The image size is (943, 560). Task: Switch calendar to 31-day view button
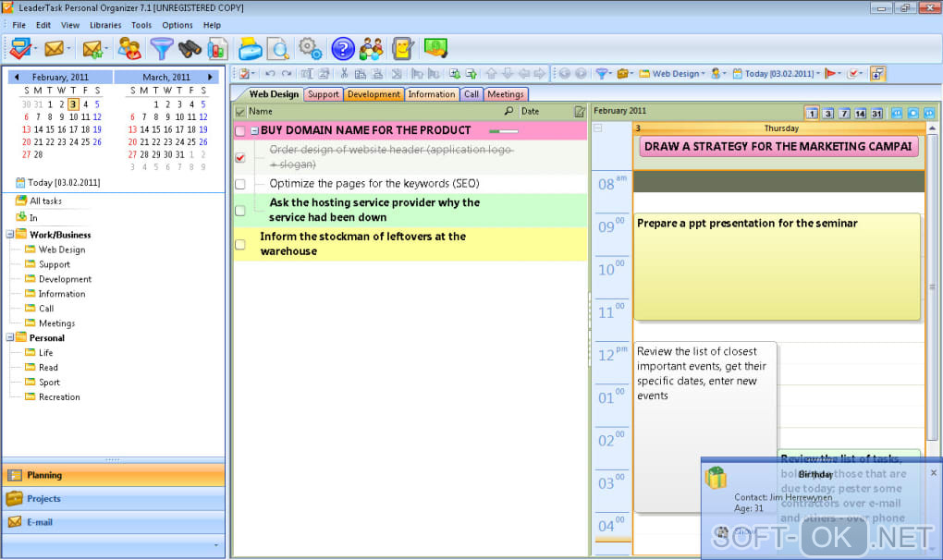(x=876, y=113)
